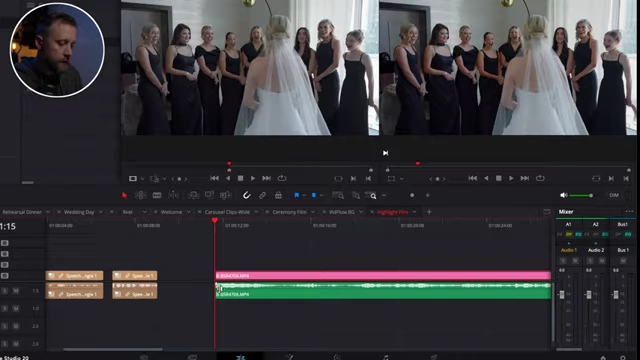Open the marker color dropdown arrow
Screen dimensions: 640x360
tap(321, 196)
